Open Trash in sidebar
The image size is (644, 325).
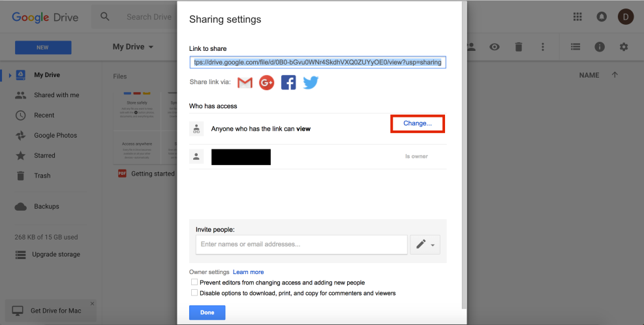42,176
